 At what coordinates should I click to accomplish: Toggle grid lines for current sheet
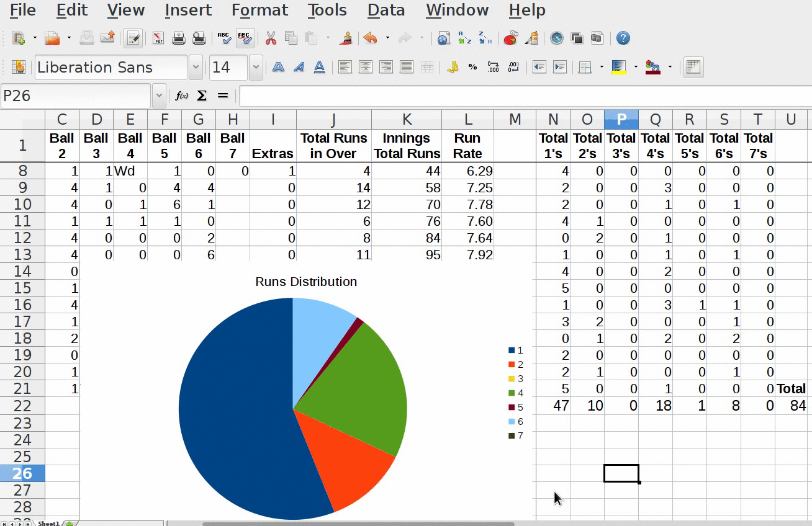[x=693, y=67]
